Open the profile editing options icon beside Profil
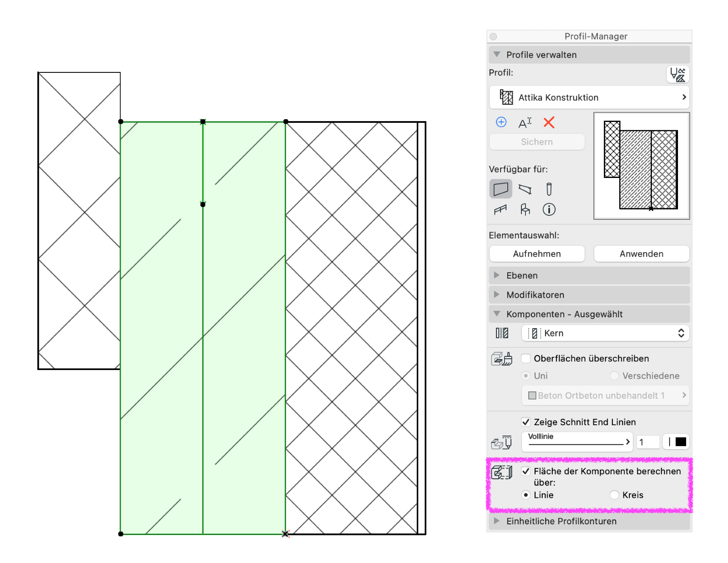The width and height of the screenshot is (728, 563). pos(678,74)
